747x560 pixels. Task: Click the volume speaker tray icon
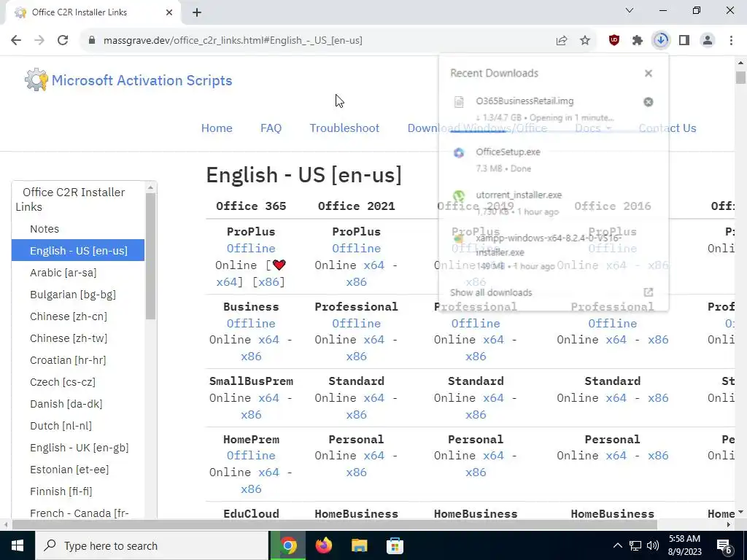653,545
